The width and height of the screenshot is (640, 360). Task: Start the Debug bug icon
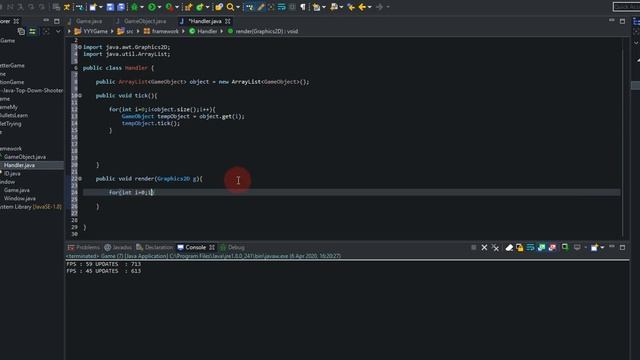[x=134, y=7]
